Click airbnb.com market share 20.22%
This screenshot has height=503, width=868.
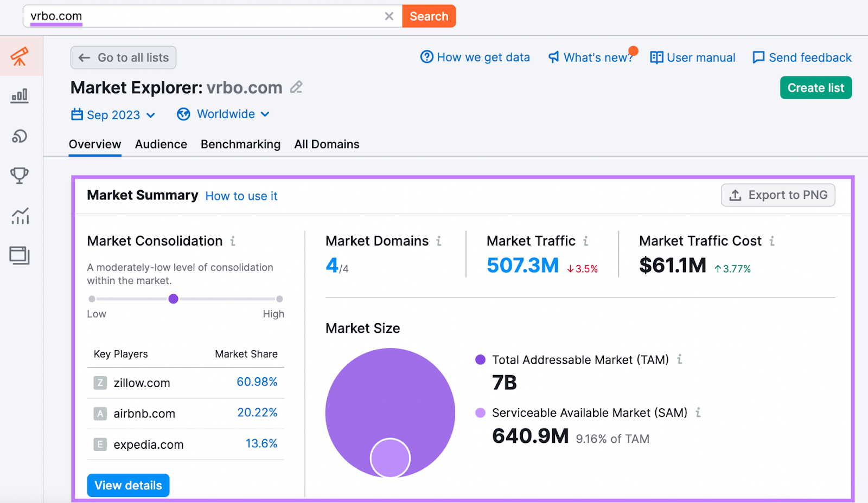[257, 412]
